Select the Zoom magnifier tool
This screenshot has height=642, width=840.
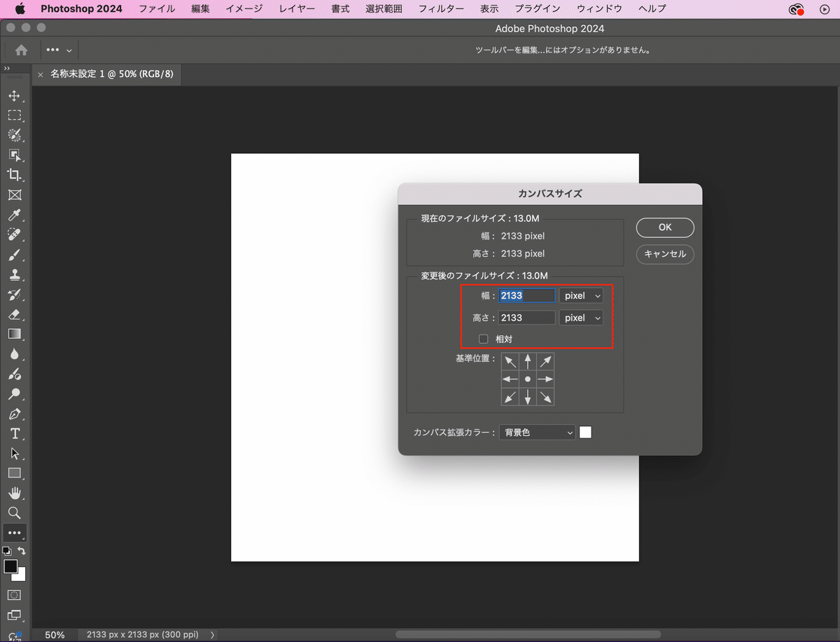click(15, 512)
